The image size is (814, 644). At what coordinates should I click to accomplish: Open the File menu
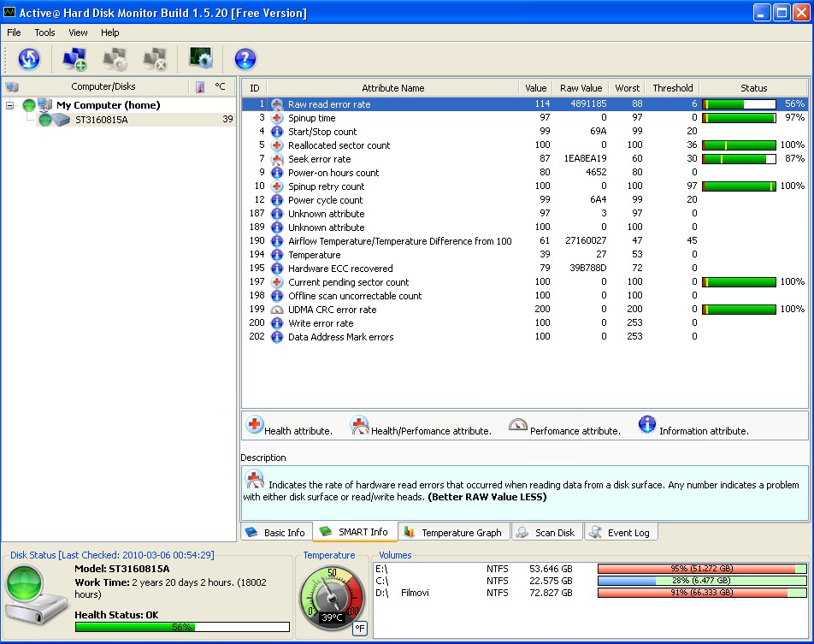pos(14,32)
